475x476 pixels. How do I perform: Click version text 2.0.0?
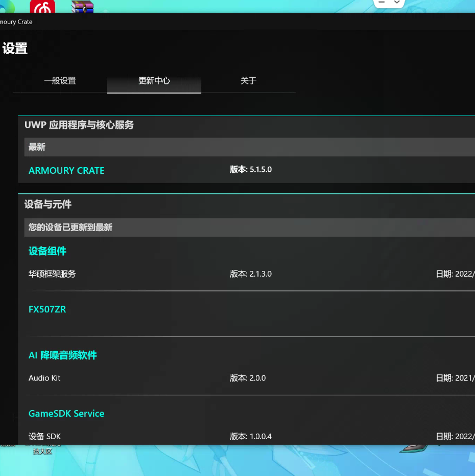[257, 378]
